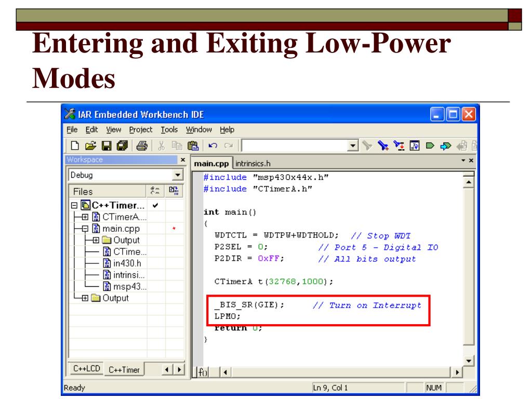532x399 pixels.
Task: Click the Files column header
Action: pos(108,191)
